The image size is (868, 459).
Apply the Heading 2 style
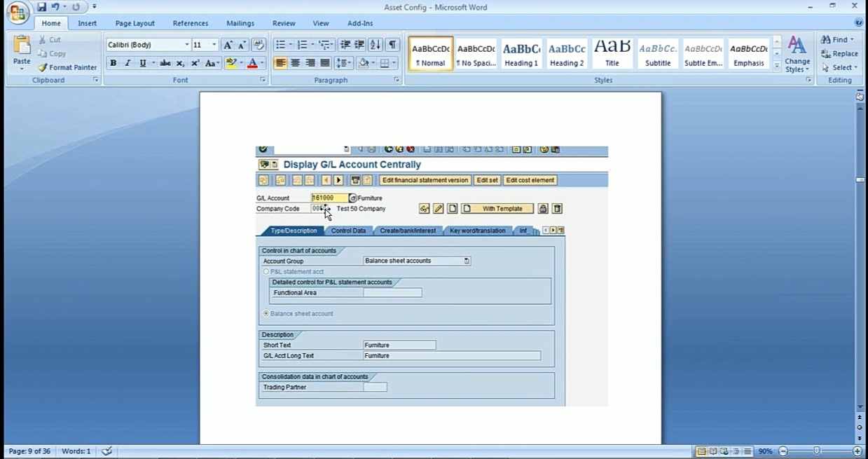coord(567,54)
